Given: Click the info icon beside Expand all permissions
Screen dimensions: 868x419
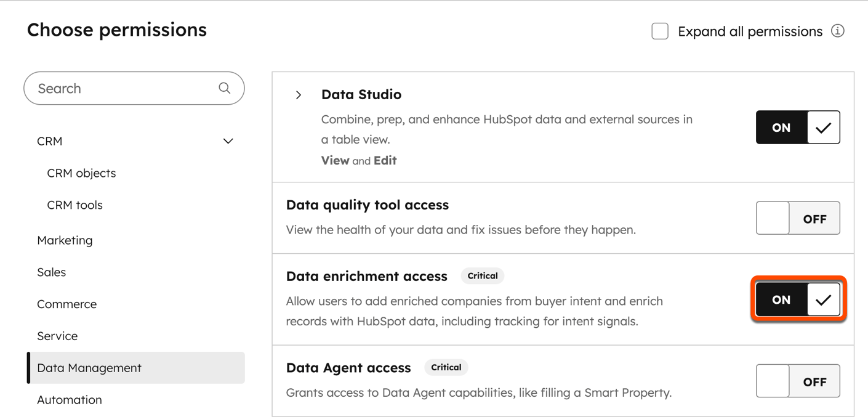Looking at the screenshot, I should [x=838, y=31].
